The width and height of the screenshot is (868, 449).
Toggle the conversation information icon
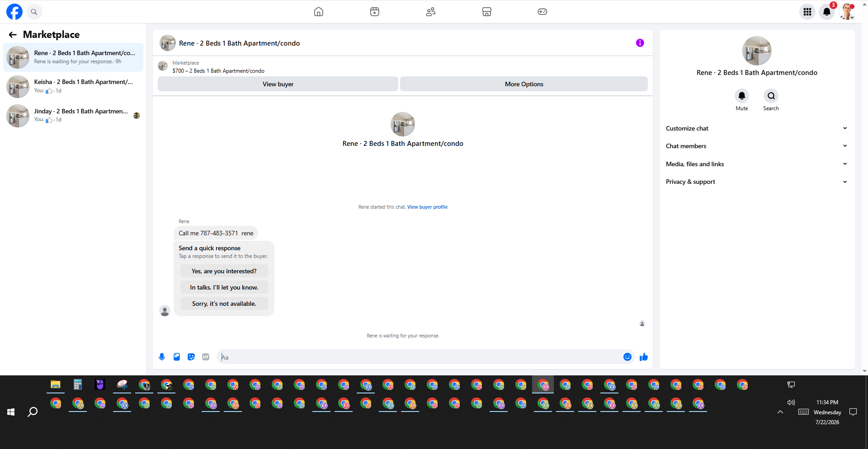[x=640, y=43]
